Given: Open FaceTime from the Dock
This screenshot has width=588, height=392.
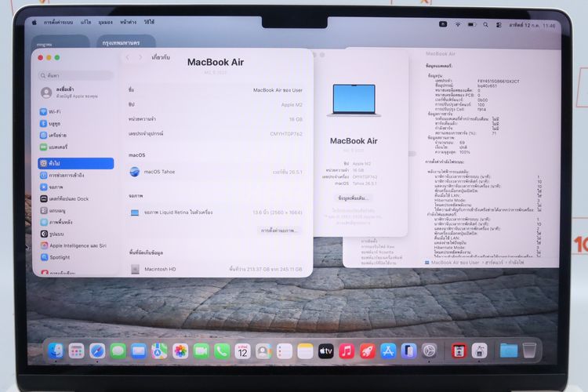Looking at the screenshot, I should tap(201, 351).
